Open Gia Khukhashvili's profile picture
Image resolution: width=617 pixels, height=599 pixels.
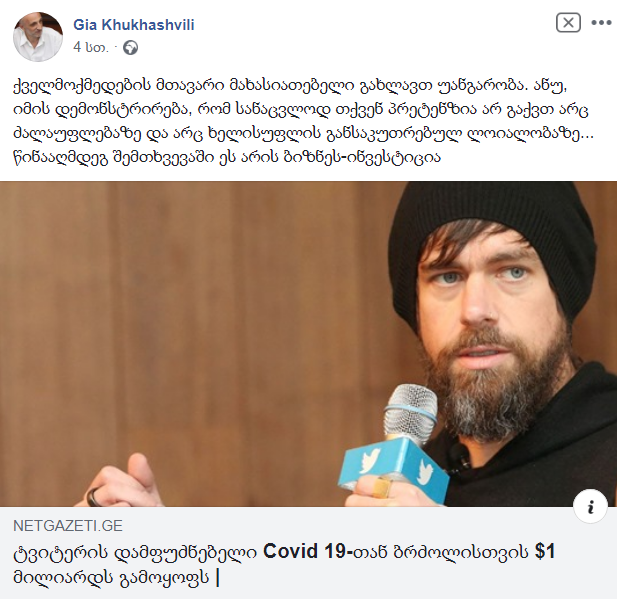pyautogui.click(x=38, y=36)
